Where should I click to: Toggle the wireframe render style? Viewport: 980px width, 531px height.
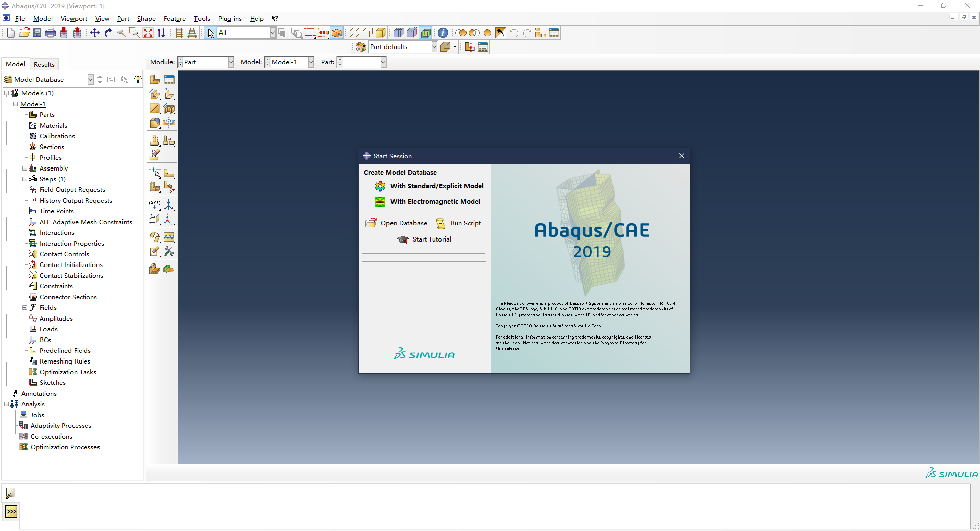click(x=354, y=33)
